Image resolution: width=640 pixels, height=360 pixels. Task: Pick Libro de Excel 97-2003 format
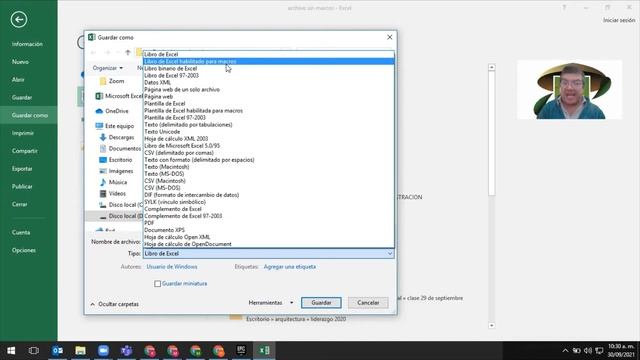coord(269,76)
